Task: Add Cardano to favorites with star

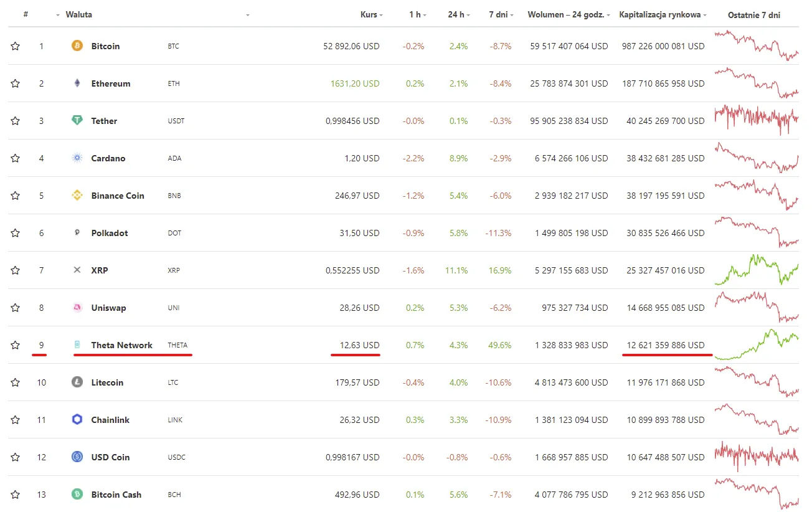Action: click(15, 158)
